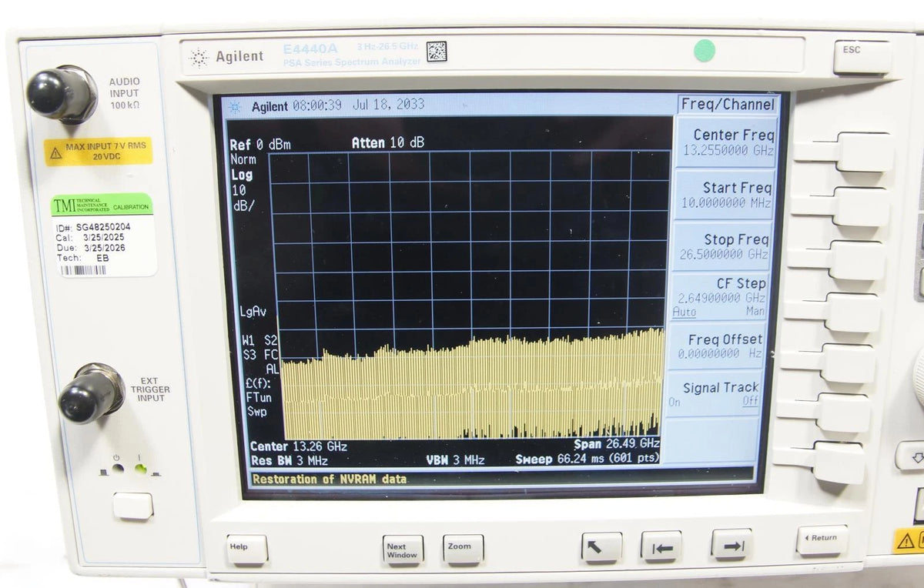The width and height of the screenshot is (924, 588).
Task: Select the Signal Track softkey label
Action: (721, 388)
